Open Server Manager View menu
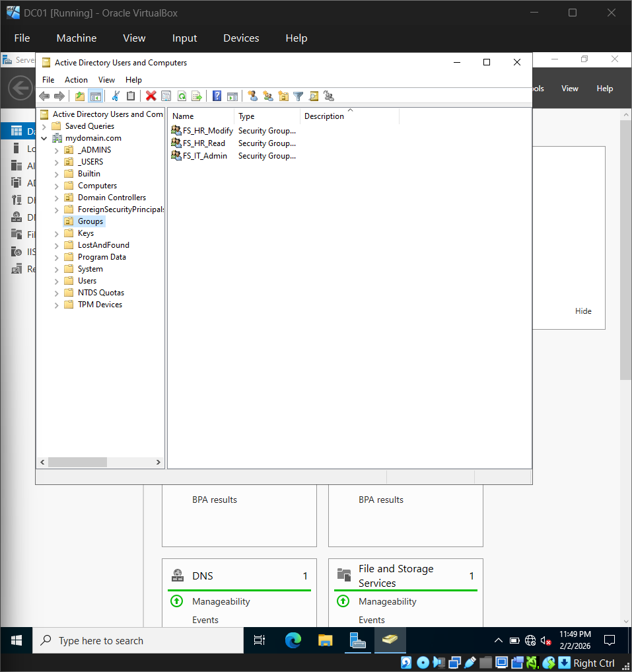 click(x=569, y=89)
